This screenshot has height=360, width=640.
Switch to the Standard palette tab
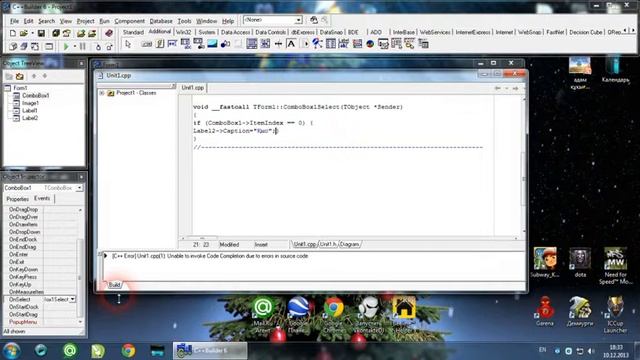pyautogui.click(x=133, y=32)
